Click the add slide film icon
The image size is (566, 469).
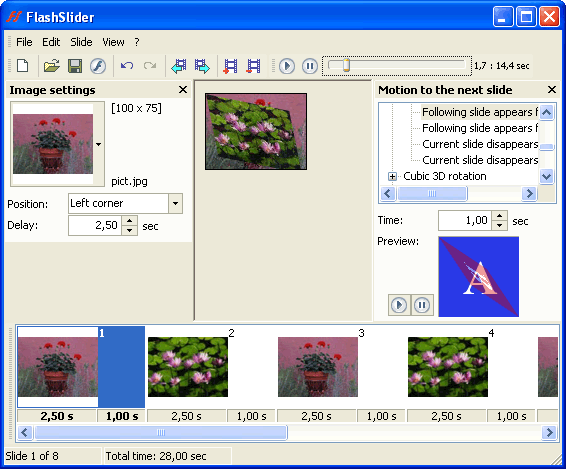(x=230, y=66)
